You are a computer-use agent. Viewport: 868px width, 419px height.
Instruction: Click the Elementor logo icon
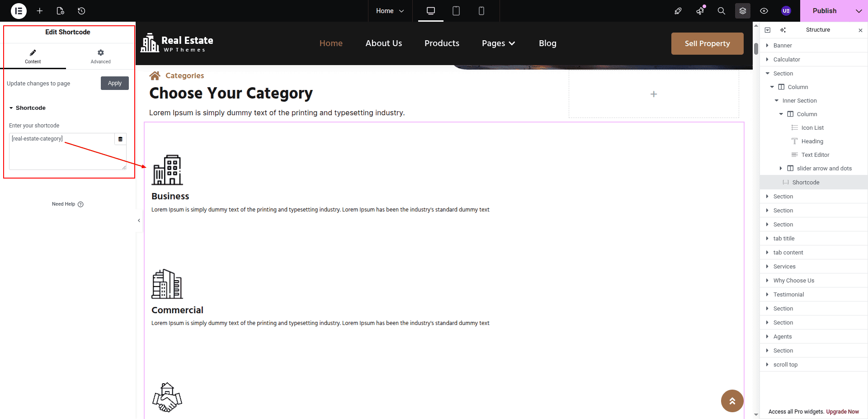[19, 11]
